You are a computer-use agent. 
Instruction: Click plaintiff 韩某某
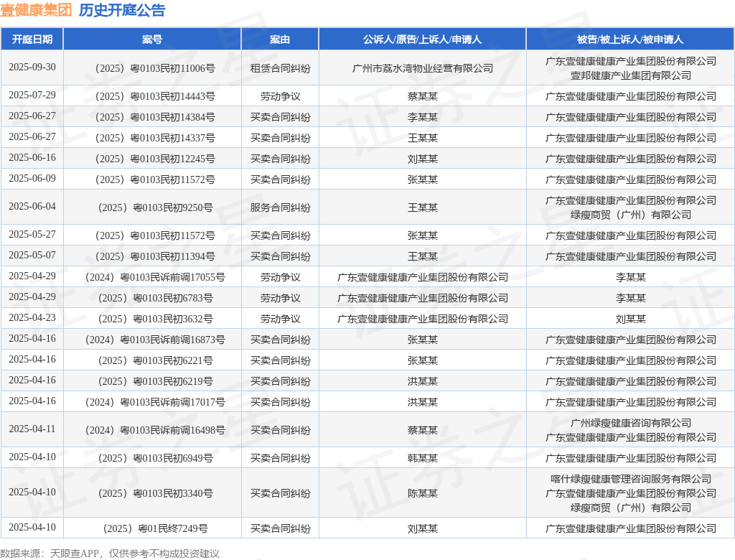click(422, 458)
